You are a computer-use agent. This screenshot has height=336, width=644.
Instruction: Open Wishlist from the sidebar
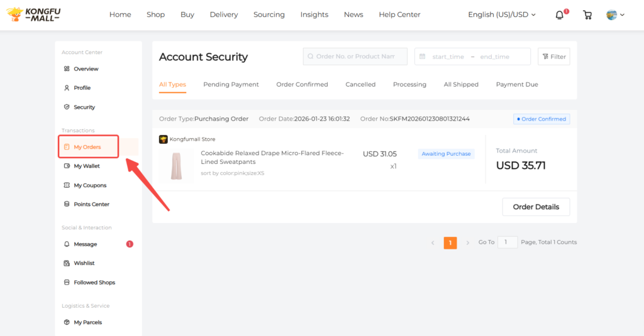pos(84,263)
